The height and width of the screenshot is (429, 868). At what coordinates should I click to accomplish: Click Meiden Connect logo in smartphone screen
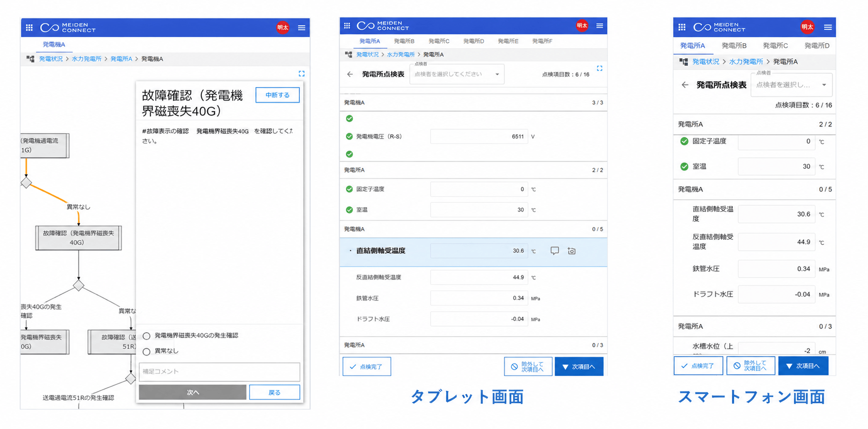pyautogui.click(x=719, y=27)
